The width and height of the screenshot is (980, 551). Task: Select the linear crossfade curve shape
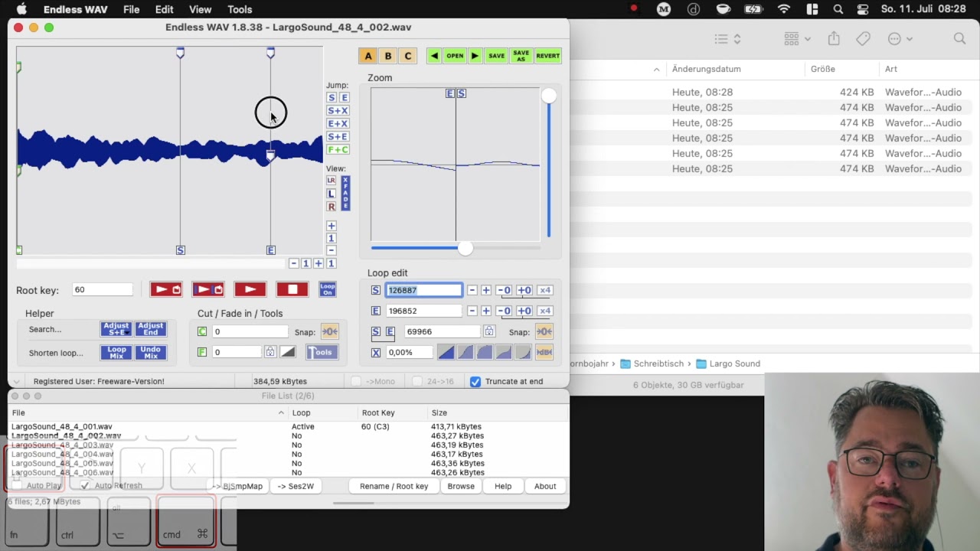(446, 352)
